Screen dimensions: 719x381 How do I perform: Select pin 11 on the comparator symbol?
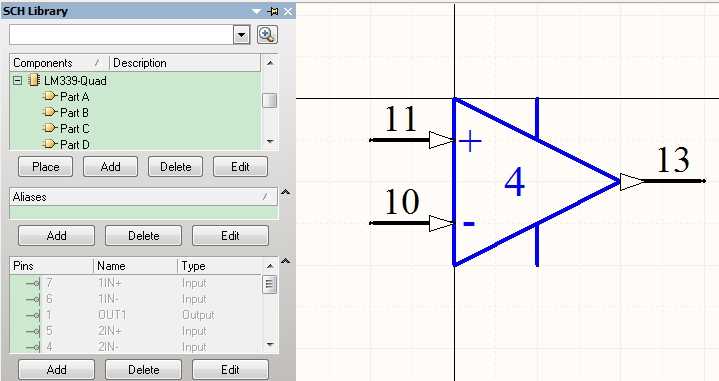[x=412, y=140]
